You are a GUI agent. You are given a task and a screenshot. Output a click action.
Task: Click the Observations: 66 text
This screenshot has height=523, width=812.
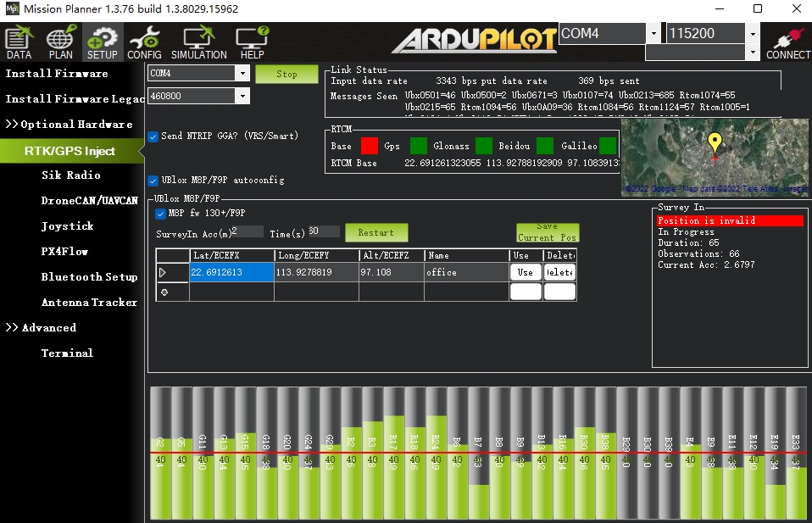tap(698, 254)
